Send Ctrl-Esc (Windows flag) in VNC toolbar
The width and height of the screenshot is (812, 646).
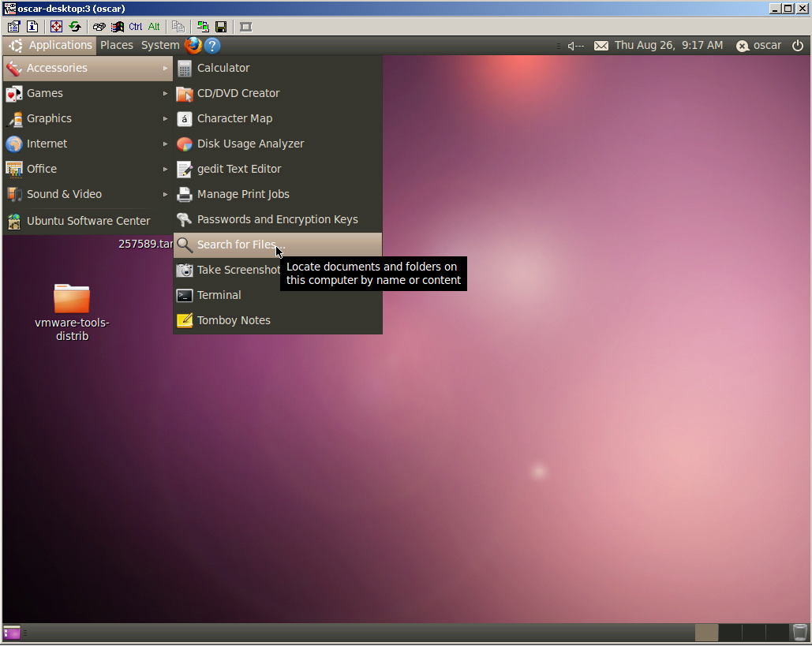pos(118,27)
